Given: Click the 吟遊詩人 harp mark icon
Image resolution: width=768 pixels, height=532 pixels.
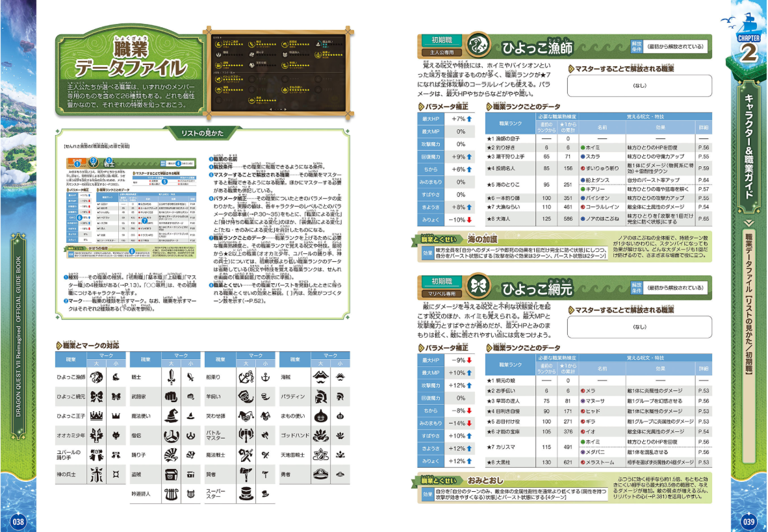Looking at the screenshot, I should (171, 494).
